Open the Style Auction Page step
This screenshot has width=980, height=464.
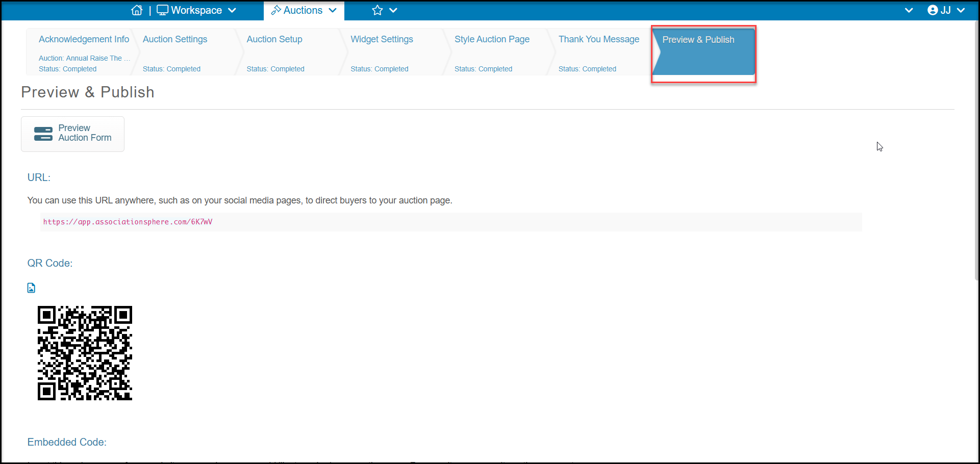click(499, 52)
